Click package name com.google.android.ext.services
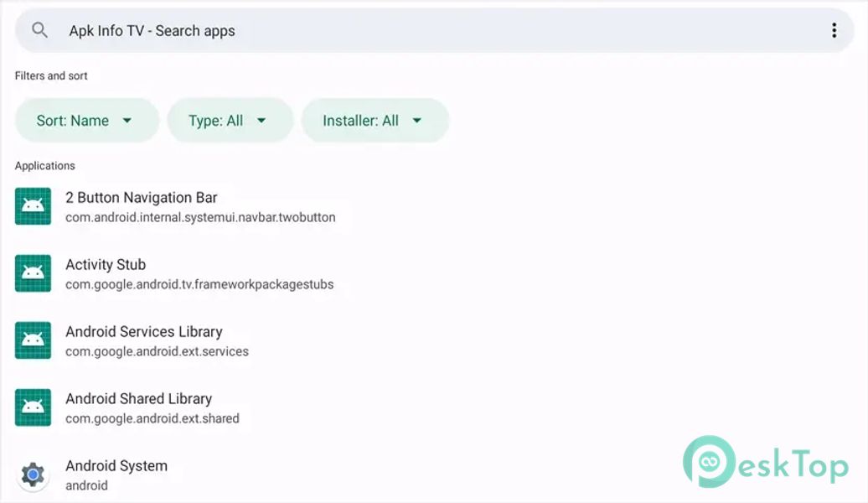This screenshot has height=503, width=868. point(157,351)
